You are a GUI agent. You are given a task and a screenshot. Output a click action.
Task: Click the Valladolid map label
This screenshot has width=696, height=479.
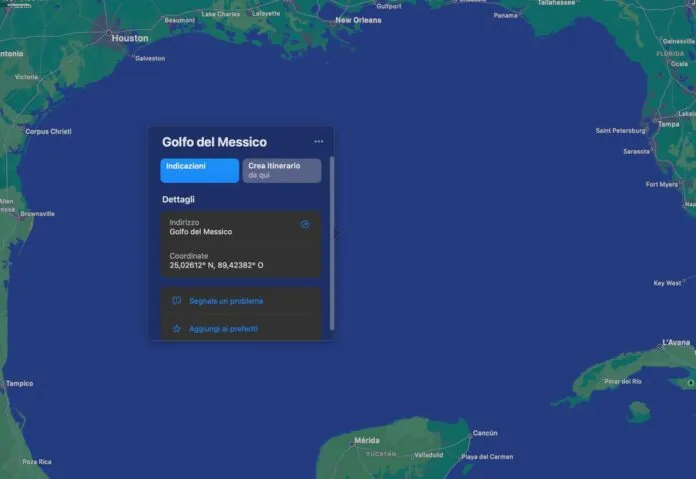click(x=428, y=455)
